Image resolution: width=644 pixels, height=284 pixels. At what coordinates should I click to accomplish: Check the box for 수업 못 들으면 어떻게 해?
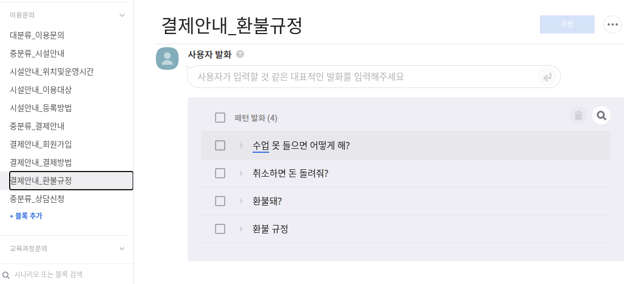(x=220, y=145)
